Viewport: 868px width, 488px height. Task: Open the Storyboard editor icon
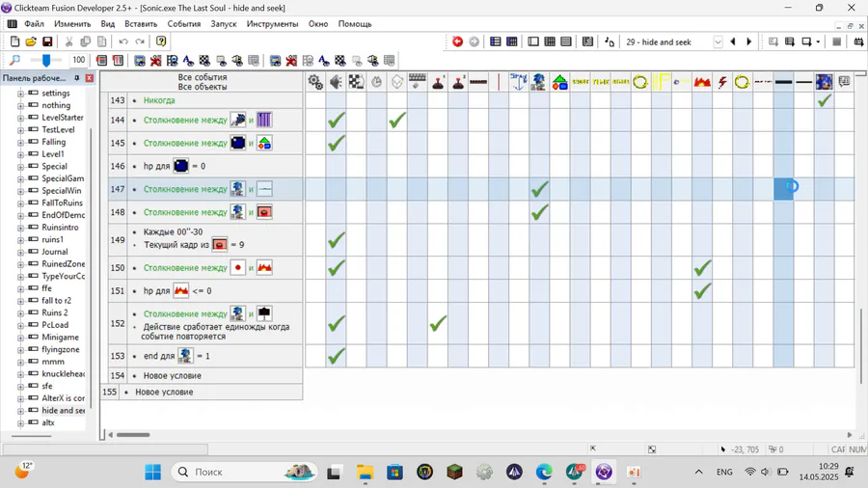[496, 41]
